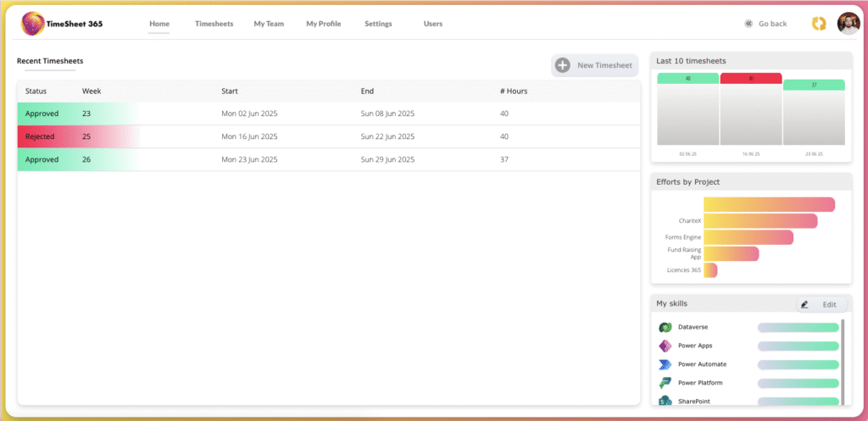Viewport: 868px width, 421px height.
Task: Open the Settings menu item
Action: [378, 24]
